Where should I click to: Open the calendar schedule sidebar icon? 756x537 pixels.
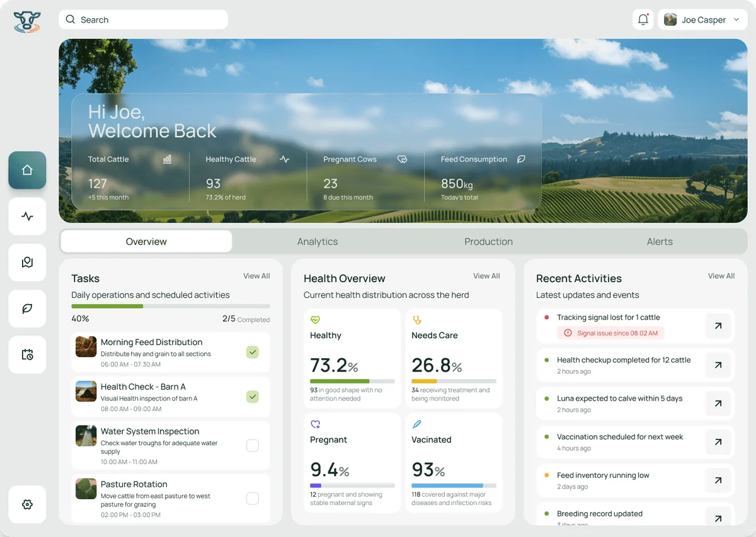[27, 354]
